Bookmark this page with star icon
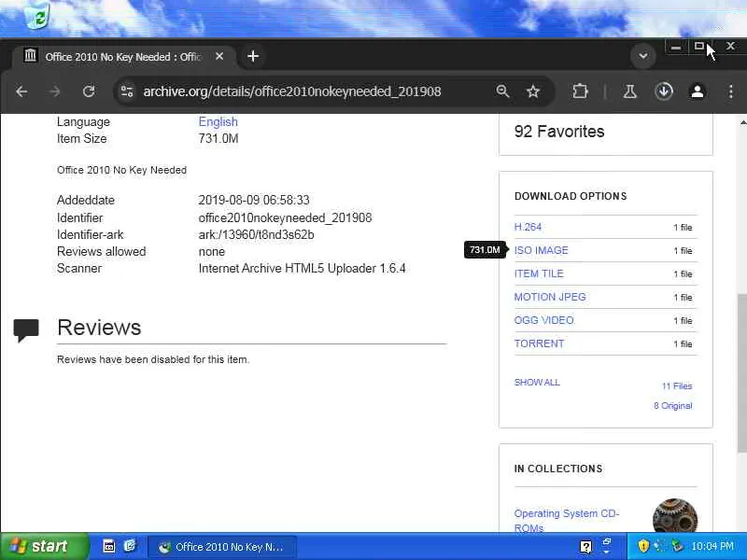 tap(532, 91)
